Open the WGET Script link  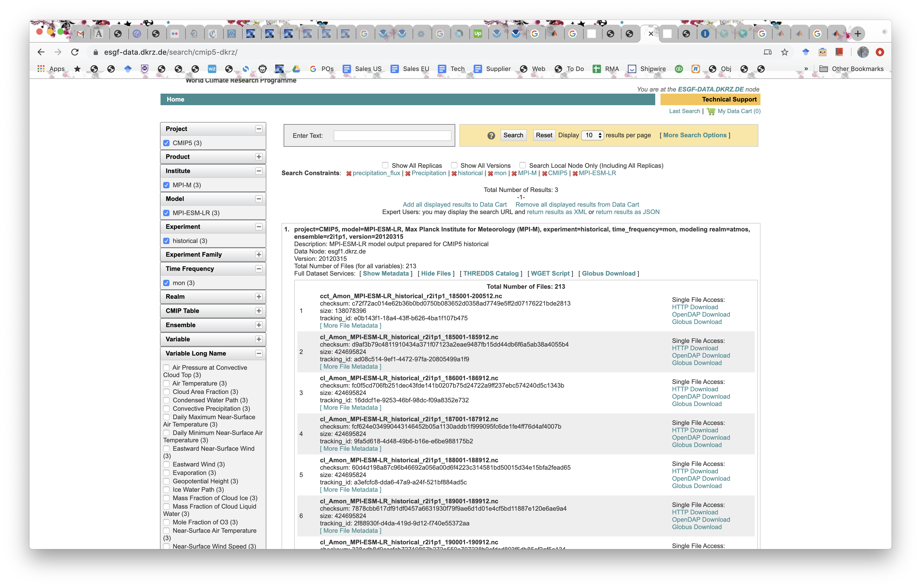click(550, 273)
